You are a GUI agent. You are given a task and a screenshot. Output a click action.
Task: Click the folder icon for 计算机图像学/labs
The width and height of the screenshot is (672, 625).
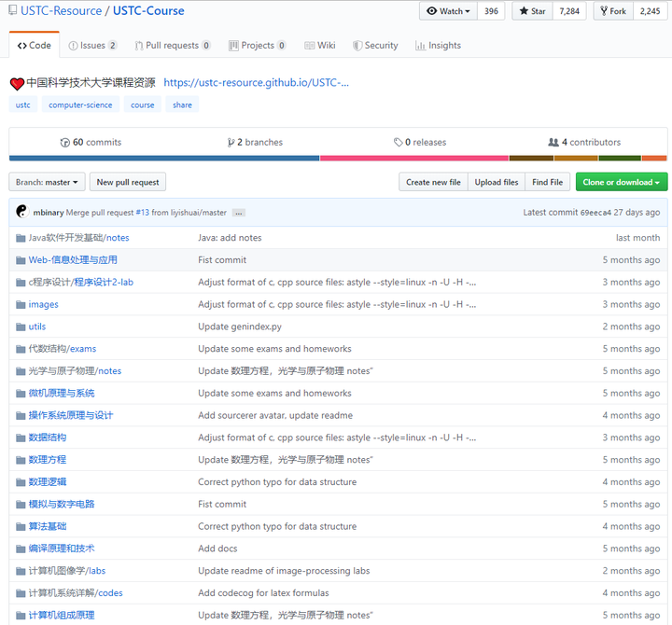(x=21, y=571)
